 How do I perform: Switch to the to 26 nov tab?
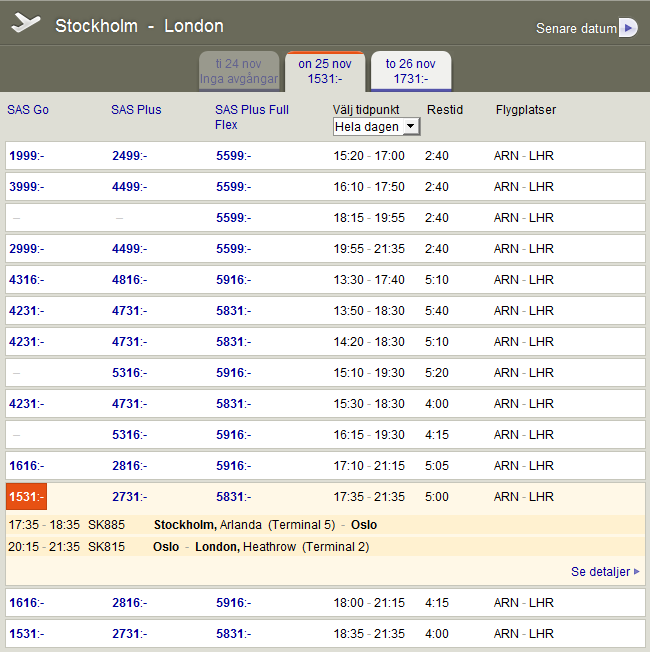(411, 71)
